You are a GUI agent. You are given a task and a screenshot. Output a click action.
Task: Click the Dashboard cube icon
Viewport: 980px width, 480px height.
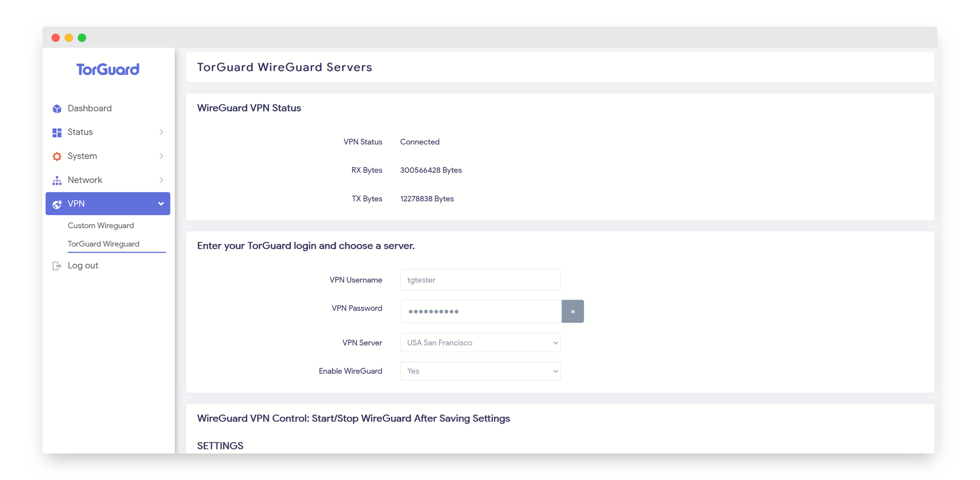tap(57, 109)
